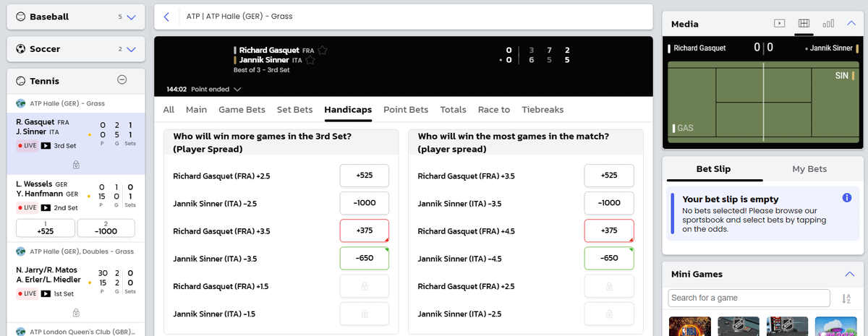This screenshot has height=336, width=868.
Task: Switch to the Totals tab
Action: [x=453, y=110]
